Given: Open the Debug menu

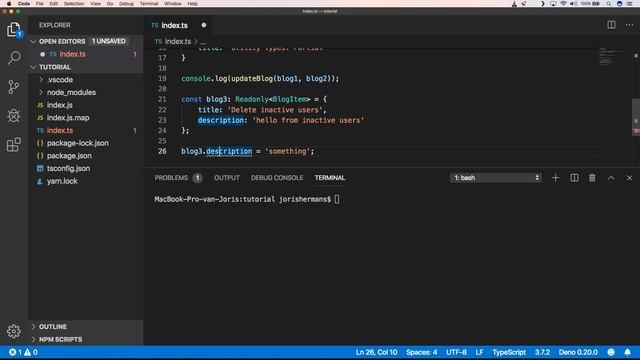Looking at the screenshot, I should (x=126, y=4).
